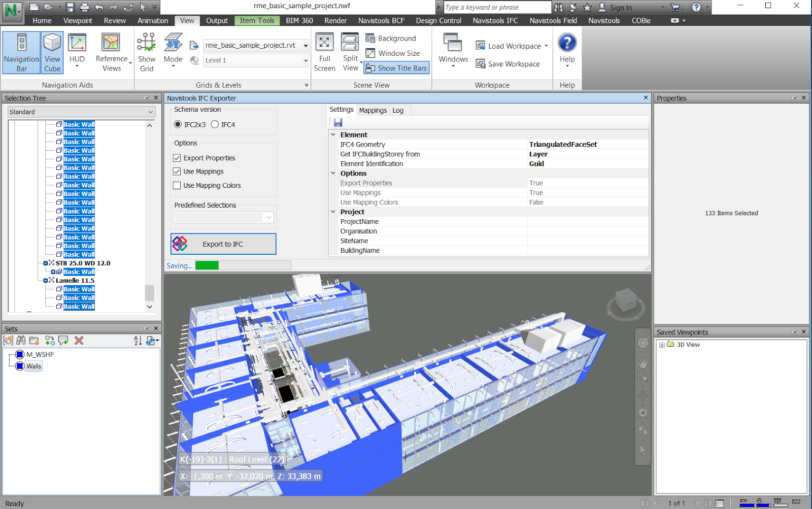Open the Windows ribbon button
This screenshot has height=509, width=812.
(453, 50)
